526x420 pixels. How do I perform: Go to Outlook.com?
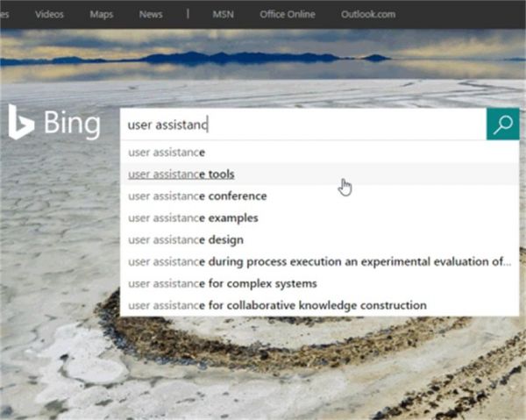pyautogui.click(x=367, y=14)
